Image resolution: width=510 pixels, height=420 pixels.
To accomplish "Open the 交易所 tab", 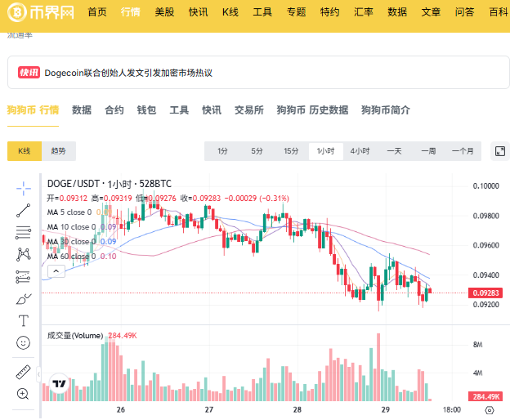I will 249,109.
